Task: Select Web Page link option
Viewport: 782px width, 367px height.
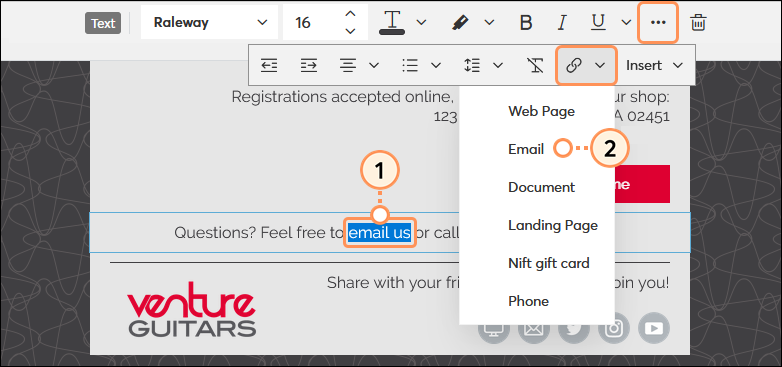Action: 542,111
